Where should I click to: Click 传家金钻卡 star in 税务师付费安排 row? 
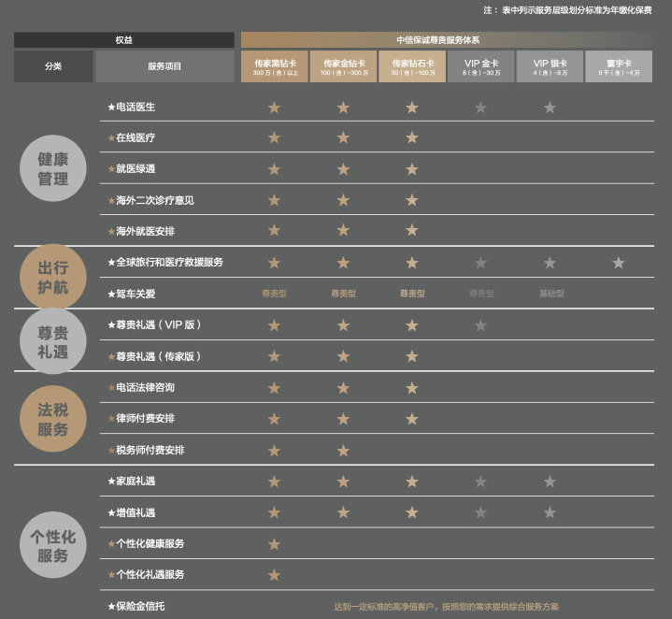[x=343, y=451]
